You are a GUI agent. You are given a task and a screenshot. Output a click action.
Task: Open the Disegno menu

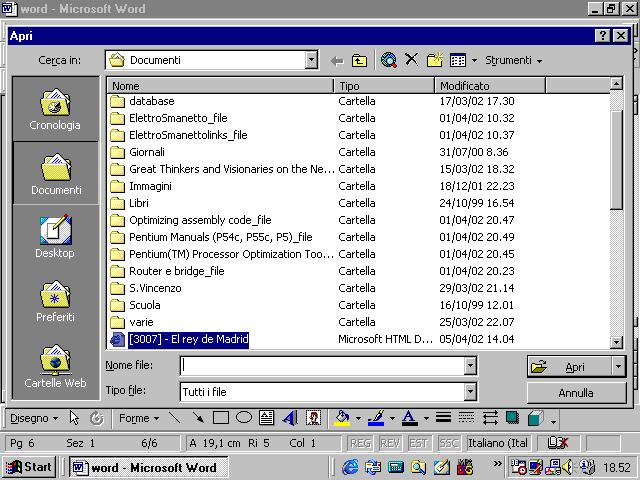point(34,418)
